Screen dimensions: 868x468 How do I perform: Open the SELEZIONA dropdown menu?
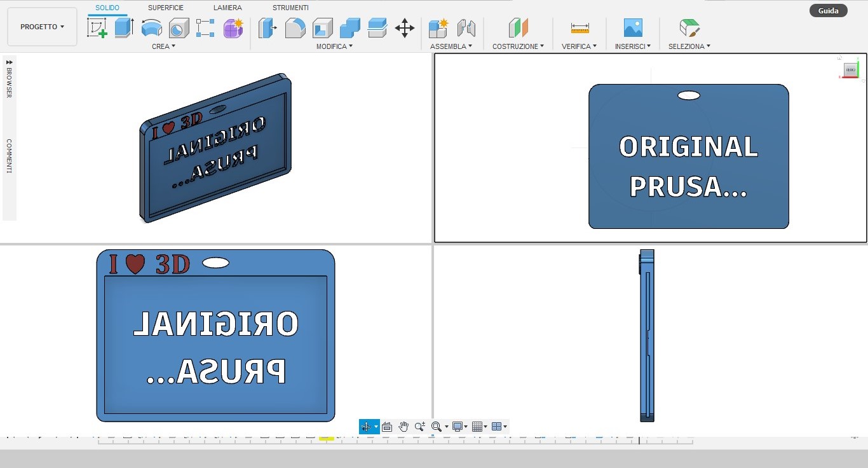coord(689,46)
